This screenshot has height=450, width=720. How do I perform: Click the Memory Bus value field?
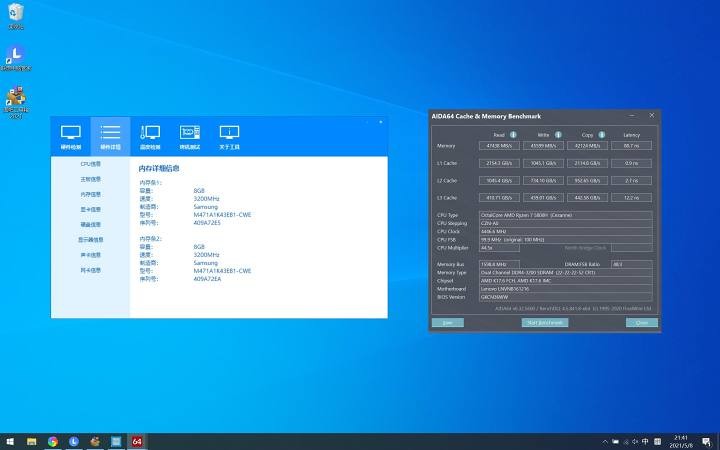[x=499, y=264]
